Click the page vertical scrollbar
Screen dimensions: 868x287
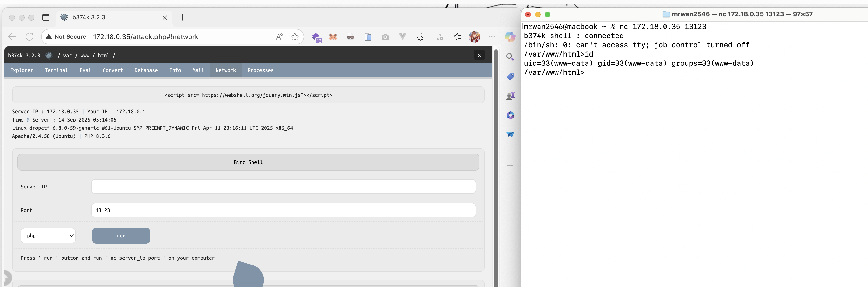pos(496,169)
